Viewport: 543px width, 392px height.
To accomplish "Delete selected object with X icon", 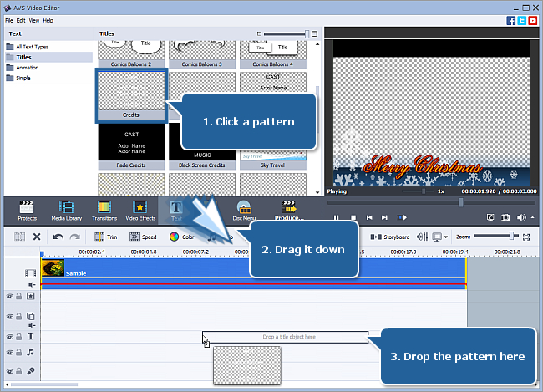I will coord(37,237).
